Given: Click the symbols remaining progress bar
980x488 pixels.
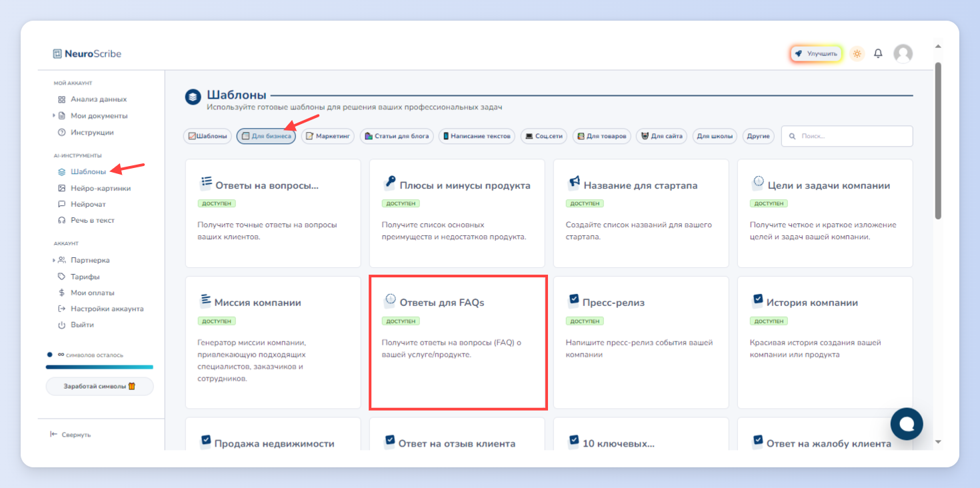Looking at the screenshot, I should point(99,367).
